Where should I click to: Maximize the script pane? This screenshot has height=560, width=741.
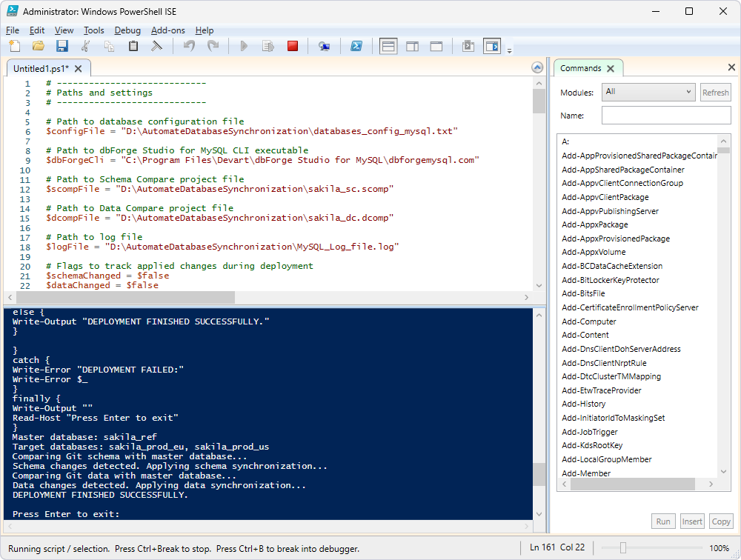436,45
